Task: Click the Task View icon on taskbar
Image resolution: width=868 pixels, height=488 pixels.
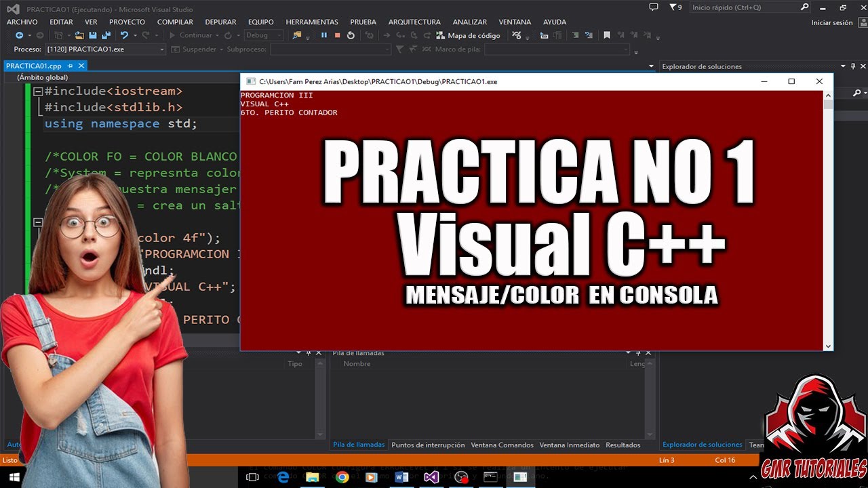Action: point(252,477)
